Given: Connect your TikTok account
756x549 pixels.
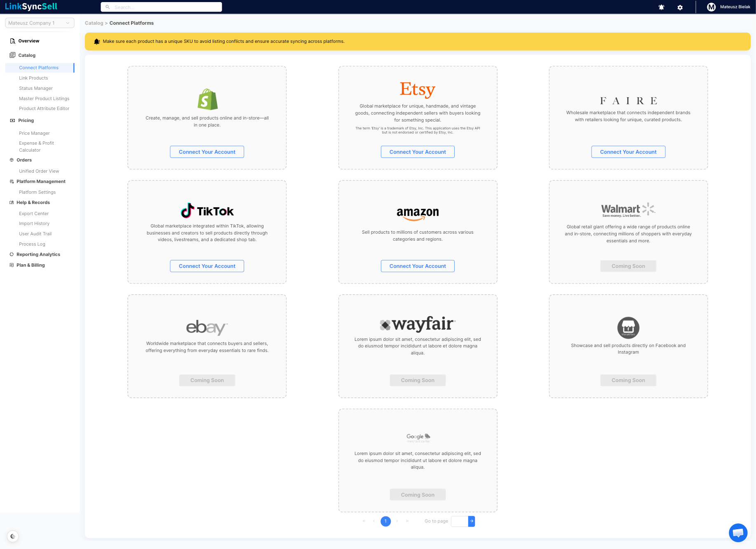Looking at the screenshot, I should click(x=207, y=266).
